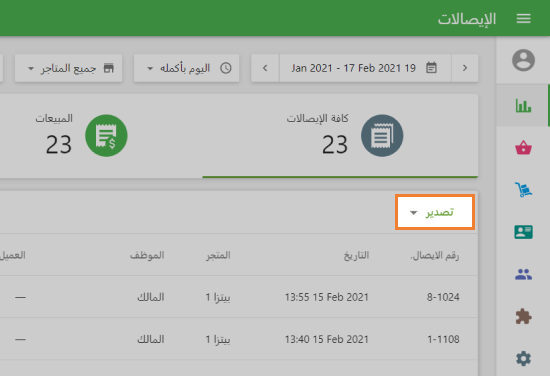Open the جميع المتاجر stores dropdown
Screen dimensions: 550x376
pos(68,68)
